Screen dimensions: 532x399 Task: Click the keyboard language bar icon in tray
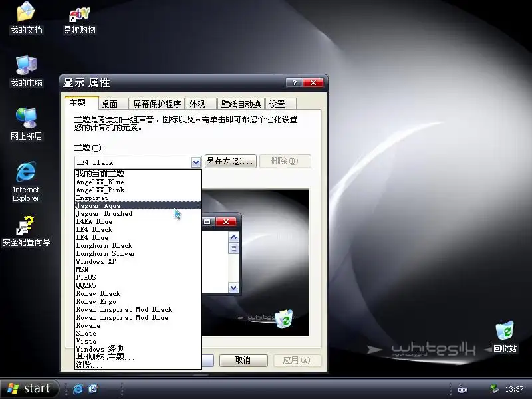tap(462, 389)
